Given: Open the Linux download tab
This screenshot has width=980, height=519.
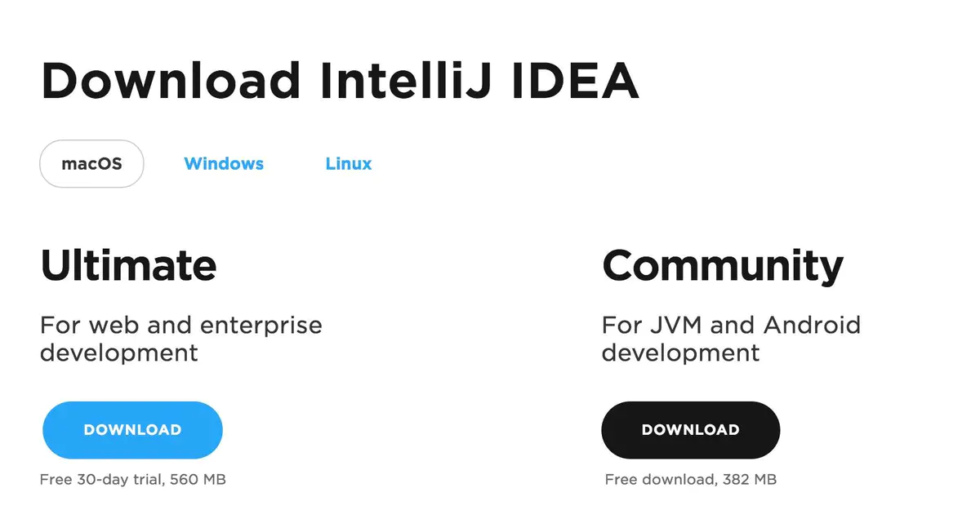Looking at the screenshot, I should coord(349,163).
